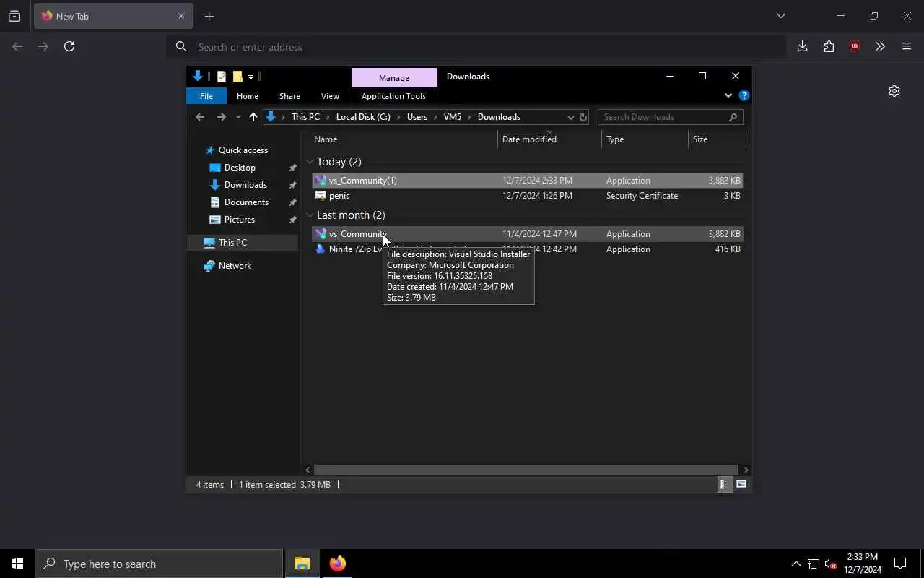Screen dimensions: 924x578
Task: Refresh the Downloads folder
Action: pos(583,117)
